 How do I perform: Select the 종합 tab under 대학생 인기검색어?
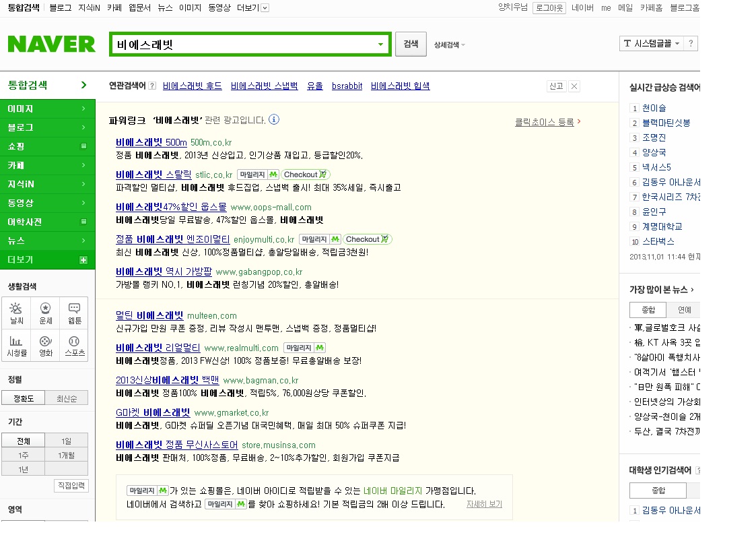(658, 490)
